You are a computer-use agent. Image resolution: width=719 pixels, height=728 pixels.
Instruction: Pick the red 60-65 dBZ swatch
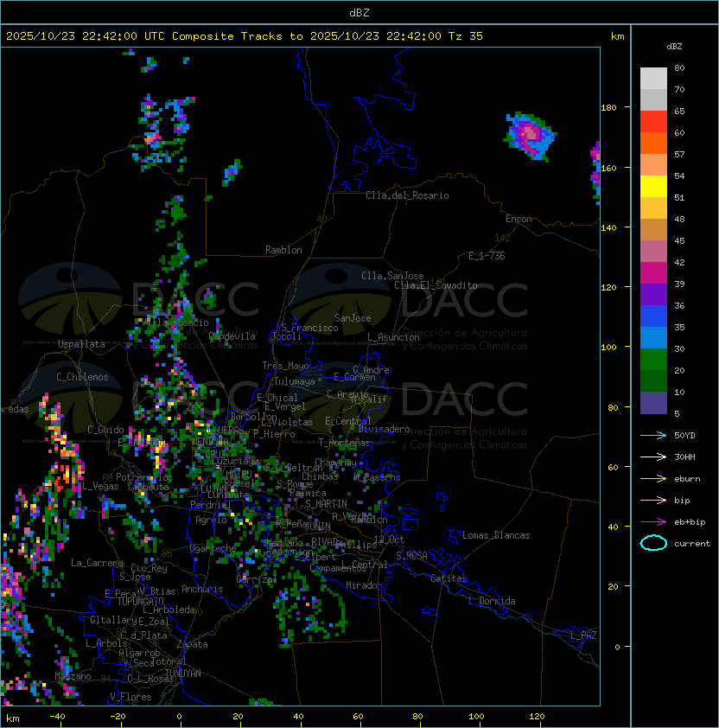(653, 122)
